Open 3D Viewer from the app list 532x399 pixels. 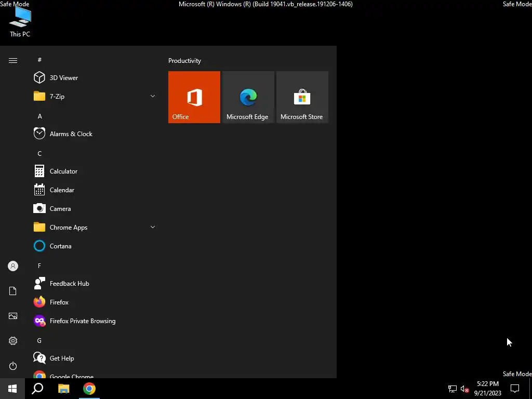click(95, 78)
